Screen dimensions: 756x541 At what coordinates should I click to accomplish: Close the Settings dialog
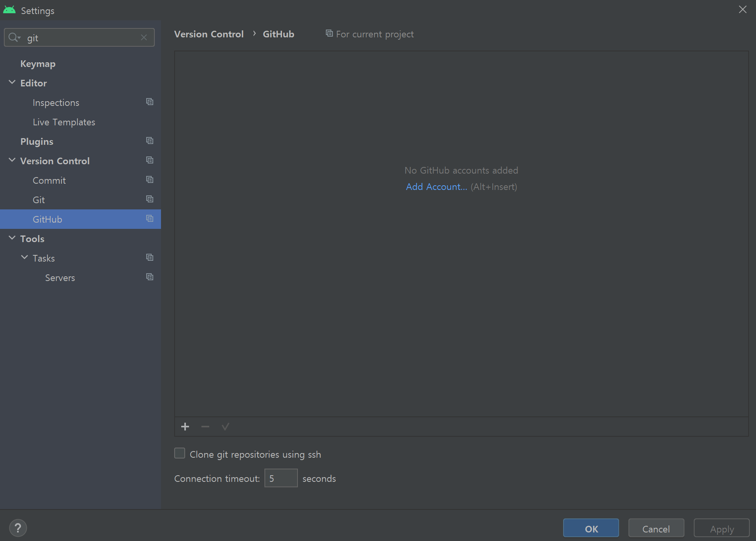pyautogui.click(x=743, y=9)
